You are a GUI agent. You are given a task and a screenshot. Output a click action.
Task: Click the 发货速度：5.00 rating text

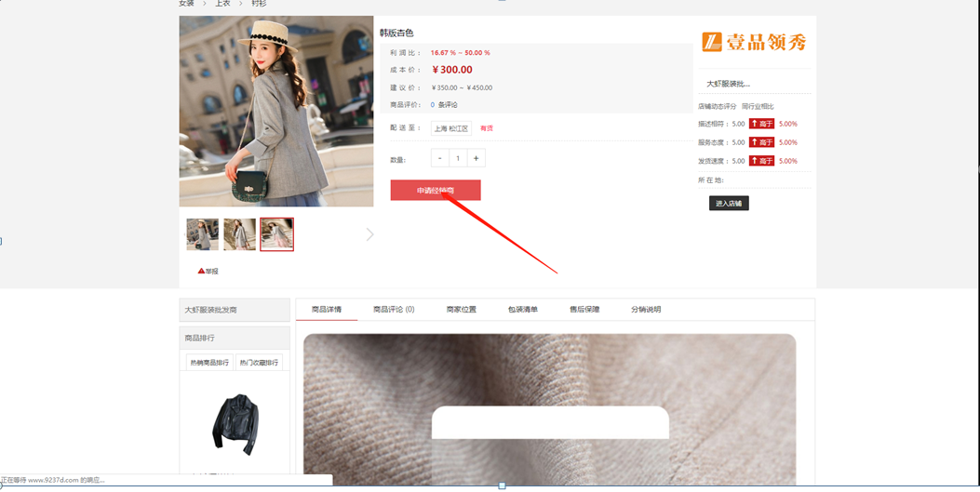[721, 161]
